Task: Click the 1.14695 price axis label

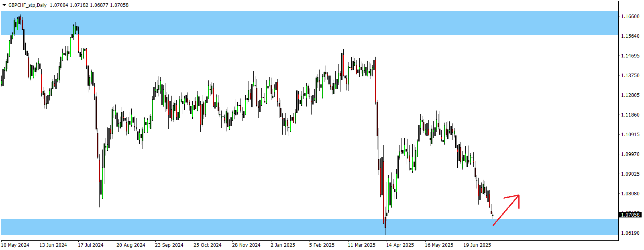Action: coord(630,55)
